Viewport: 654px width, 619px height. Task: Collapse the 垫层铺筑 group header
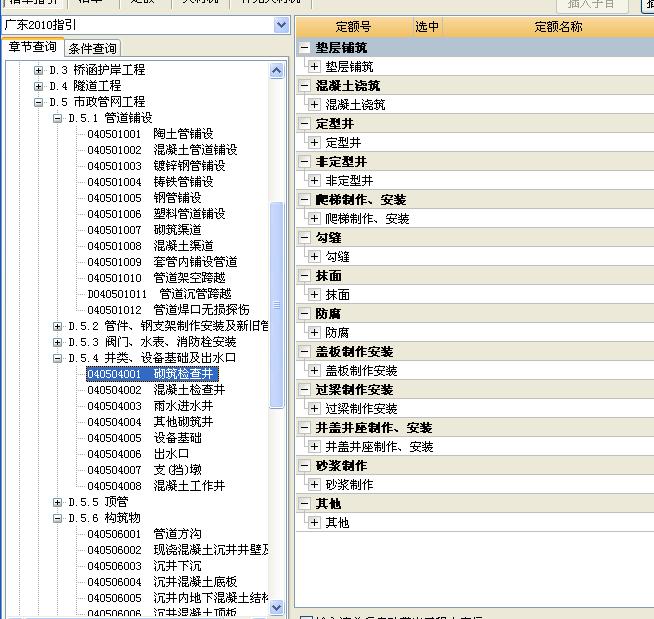click(x=304, y=48)
